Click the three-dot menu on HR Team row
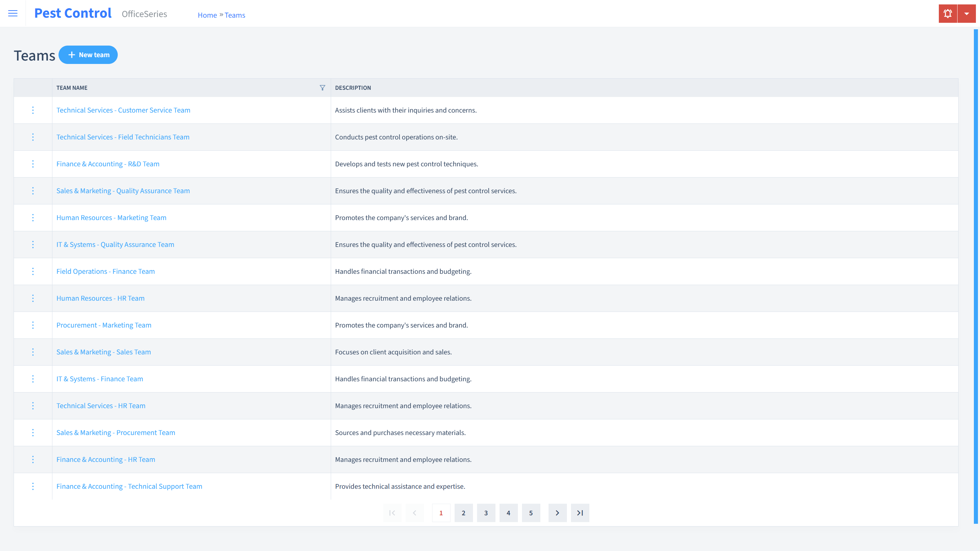Image resolution: width=980 pixels, height=551 pixels. pos(33,298)
